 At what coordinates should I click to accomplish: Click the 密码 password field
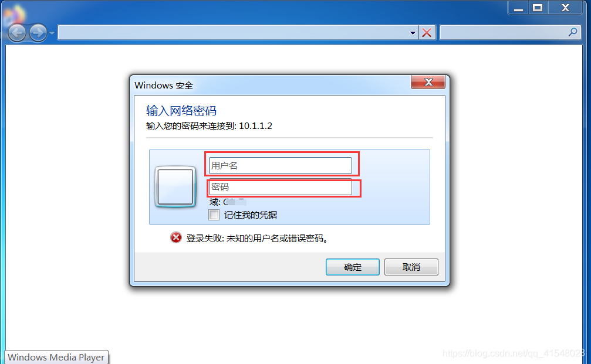tap(280, 187)
